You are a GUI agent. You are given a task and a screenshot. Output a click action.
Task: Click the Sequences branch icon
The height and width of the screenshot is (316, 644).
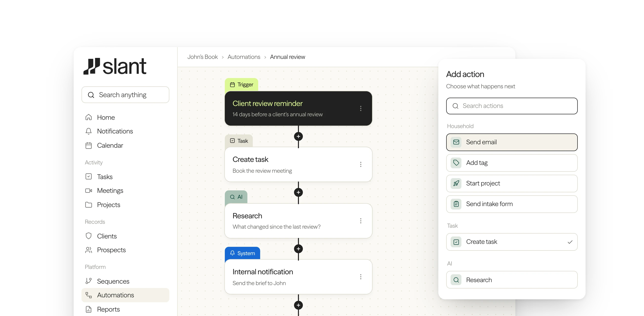pos(89,281)
